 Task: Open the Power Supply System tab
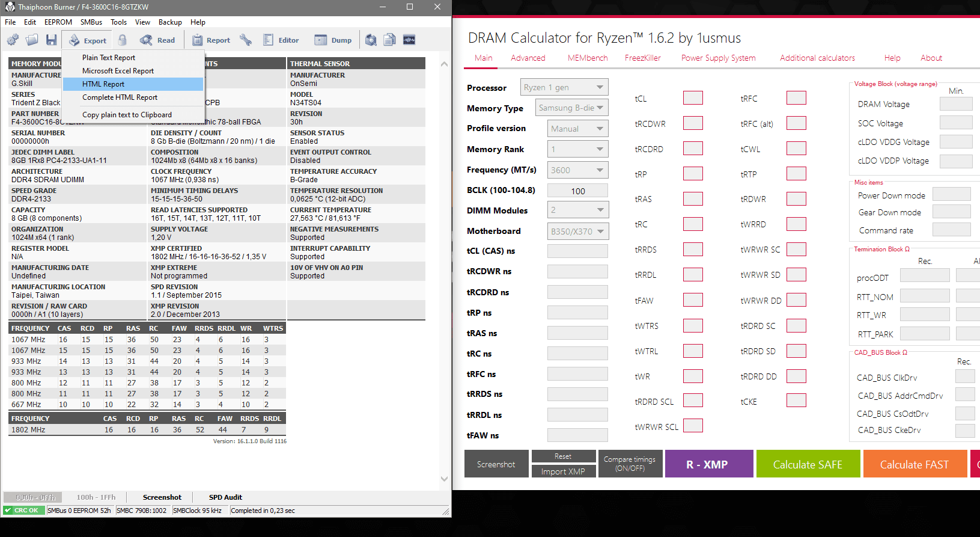click(x=719, y=58)
